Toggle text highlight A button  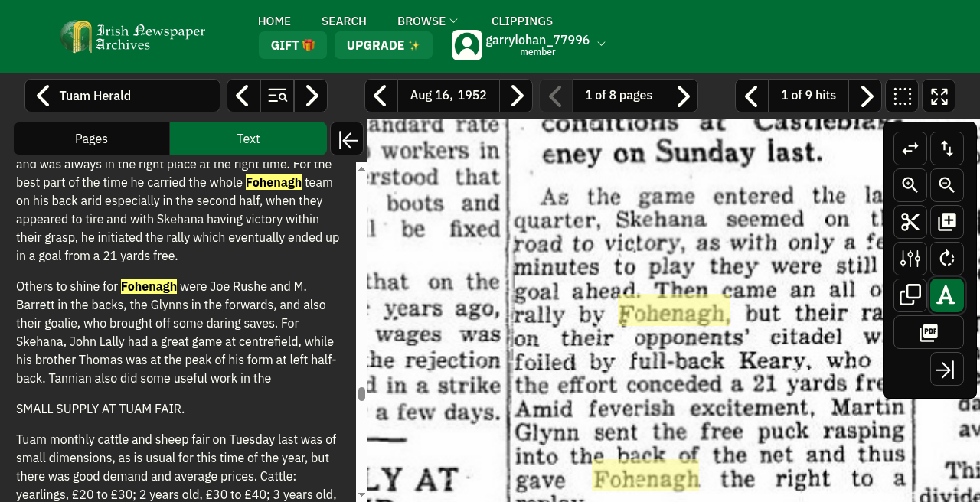tap(947, 295)
